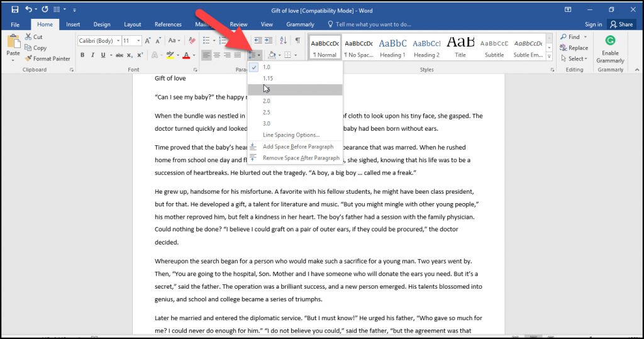Apply the Heading 1 style
Image resolution: width=644 pixels, height=339 pixels.
[x=392, y=48]
